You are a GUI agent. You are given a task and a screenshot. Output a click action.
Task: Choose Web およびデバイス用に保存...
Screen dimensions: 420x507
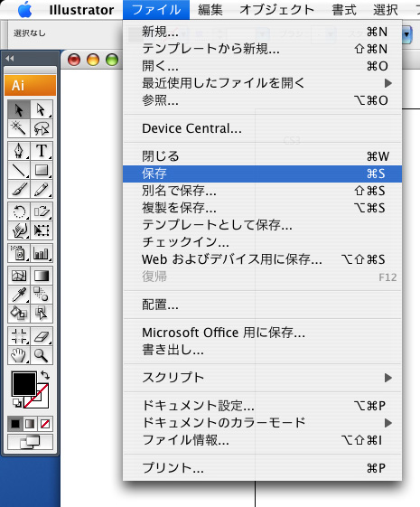[262, 259]
